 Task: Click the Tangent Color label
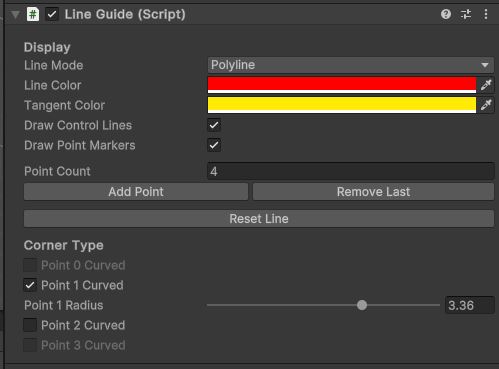(65, 105)
